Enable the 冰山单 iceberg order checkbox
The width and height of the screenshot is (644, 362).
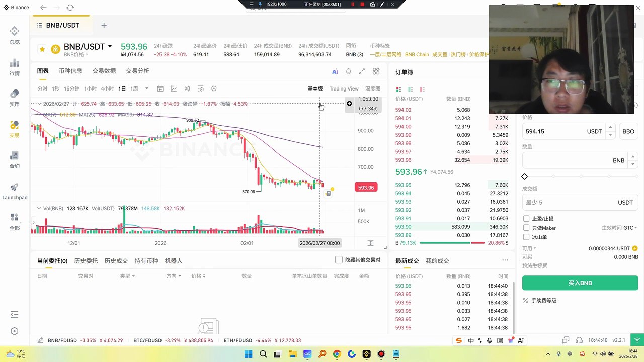click(526, 237)
